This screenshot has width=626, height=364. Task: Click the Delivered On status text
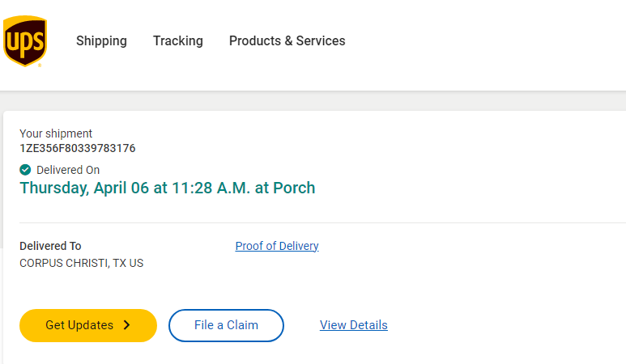(x=68, y=170)
